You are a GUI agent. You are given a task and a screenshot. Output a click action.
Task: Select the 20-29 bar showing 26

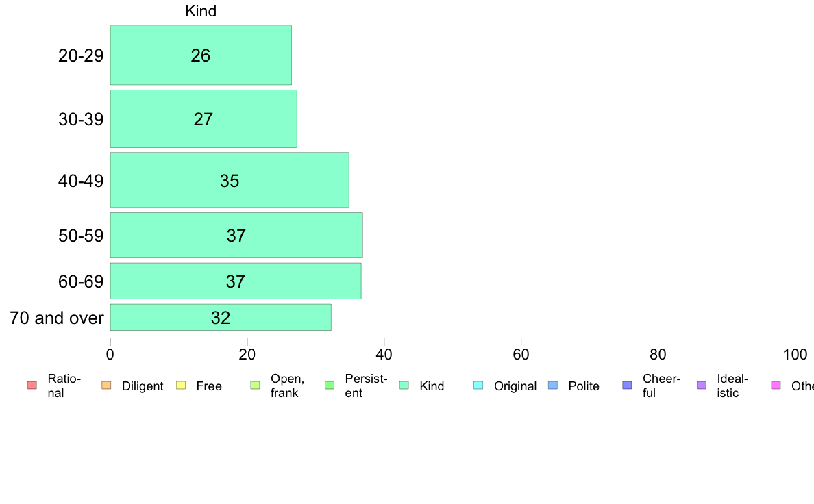click(201, 55)
